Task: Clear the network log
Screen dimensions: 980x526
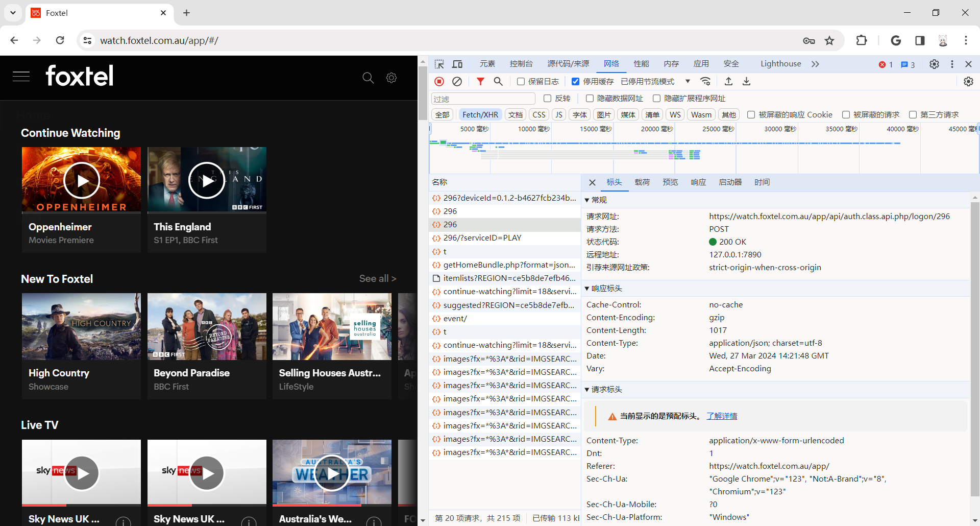Action: (457, 82)
